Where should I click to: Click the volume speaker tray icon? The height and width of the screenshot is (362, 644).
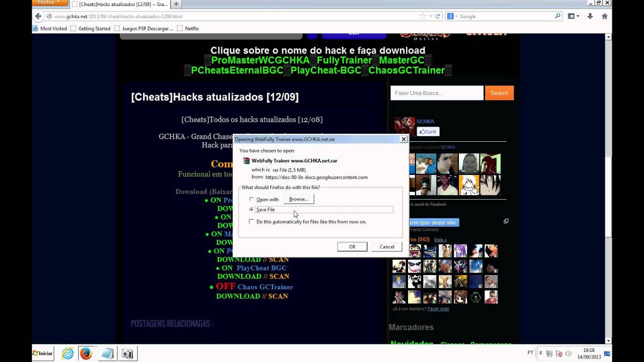pos(568,353)
